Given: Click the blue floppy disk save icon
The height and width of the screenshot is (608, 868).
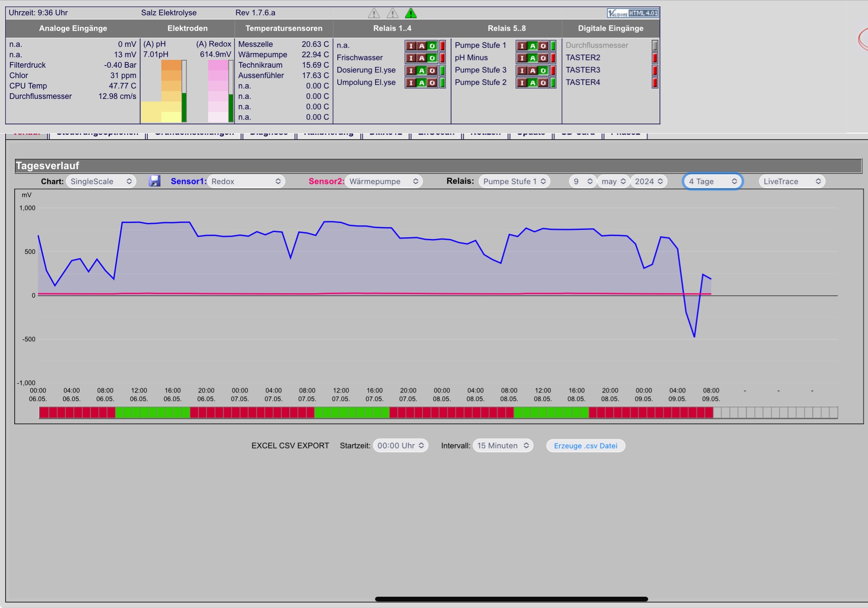Looking at the screenshot, I should click(x=154, y=181).
